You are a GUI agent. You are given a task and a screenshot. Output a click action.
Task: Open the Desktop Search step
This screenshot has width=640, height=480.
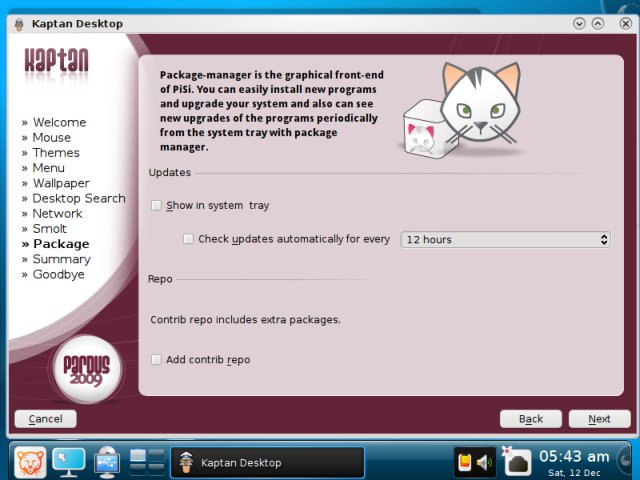79,198
